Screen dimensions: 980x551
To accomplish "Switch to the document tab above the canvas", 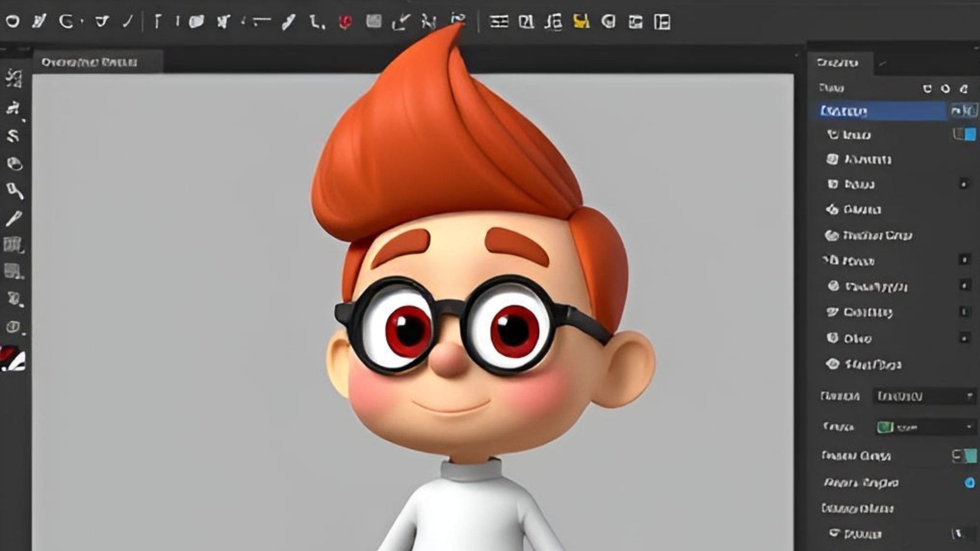I will click(98, 62).
